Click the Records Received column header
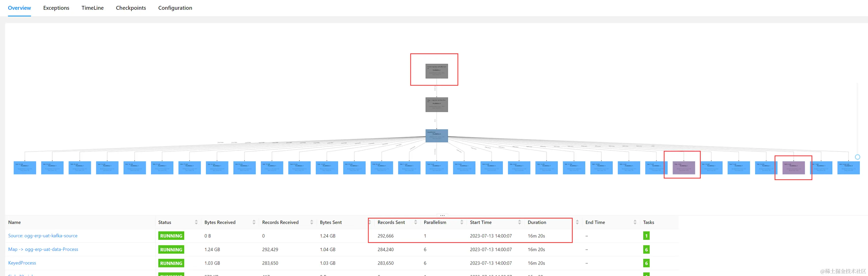 [x=280, y=222]
